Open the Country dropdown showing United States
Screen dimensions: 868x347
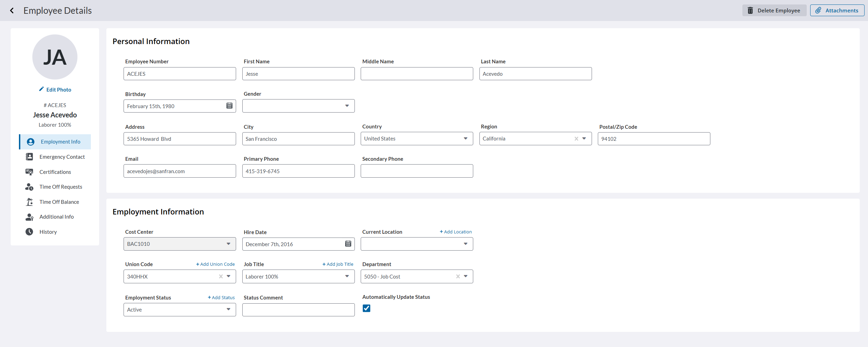[417, 139]
